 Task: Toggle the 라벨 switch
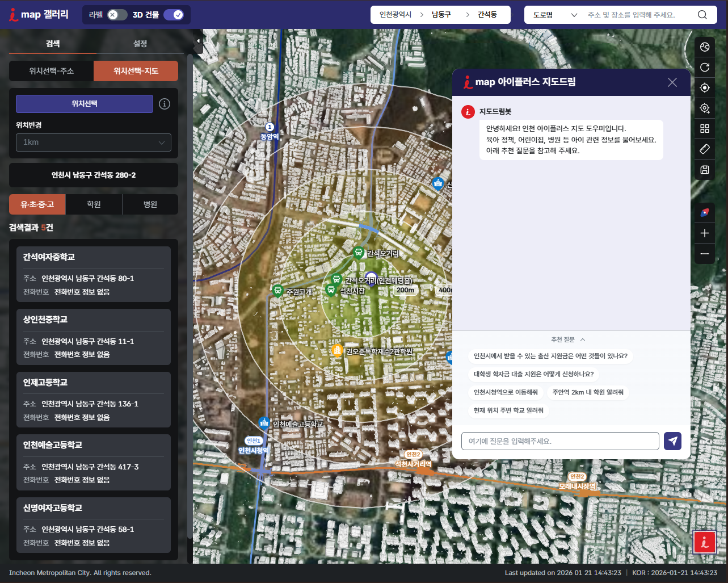coord(117,15)
